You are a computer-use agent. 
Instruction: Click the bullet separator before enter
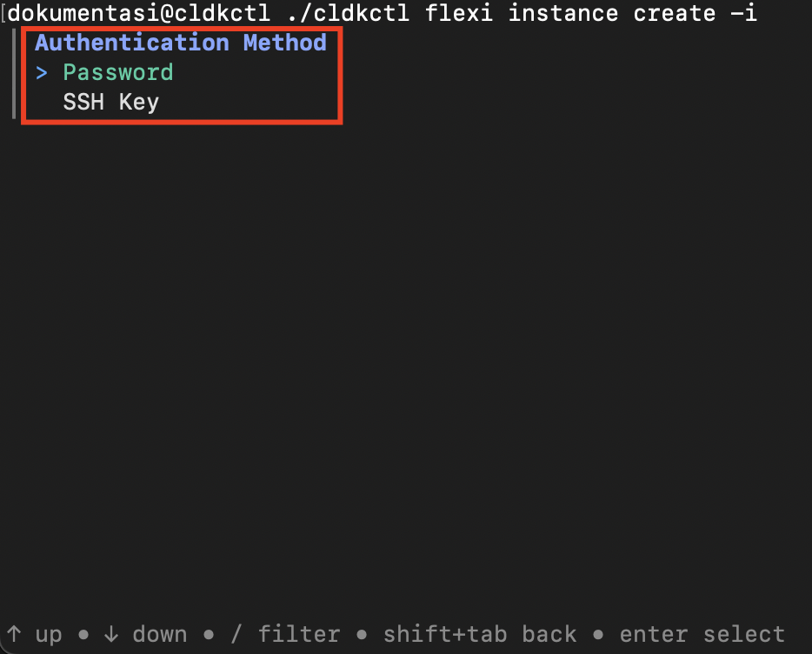point(598,634)
